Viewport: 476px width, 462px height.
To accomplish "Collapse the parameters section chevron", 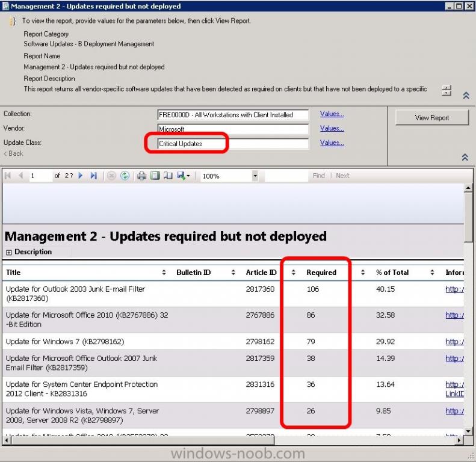I will click(x=465, y=157).
